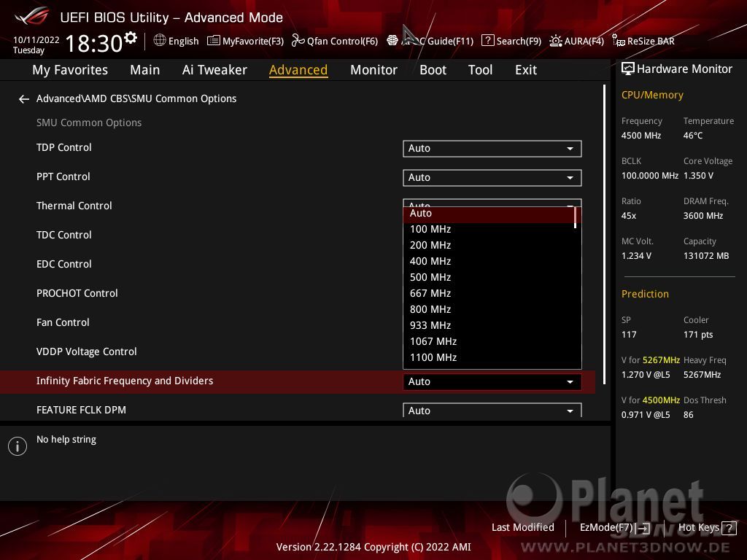747x560 pixels.
Task: Open the Advanced tab
Action: pyautogui.click(x=298, y=70)
